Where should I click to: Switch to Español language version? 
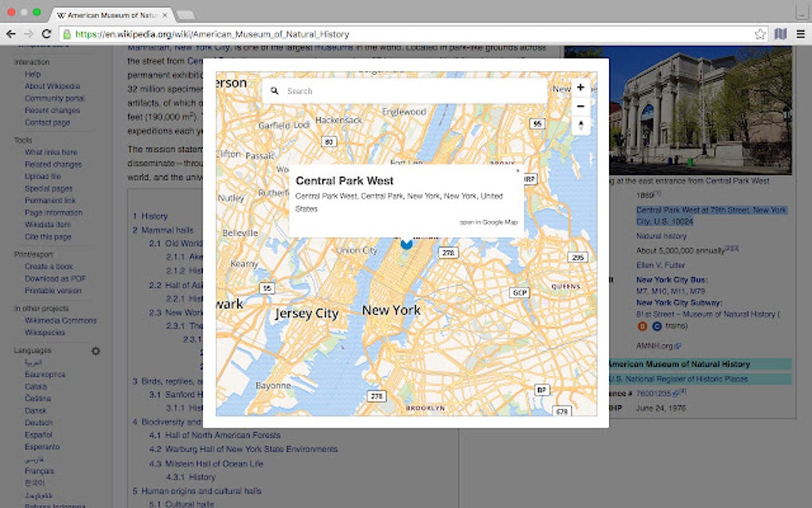(38, 435)
